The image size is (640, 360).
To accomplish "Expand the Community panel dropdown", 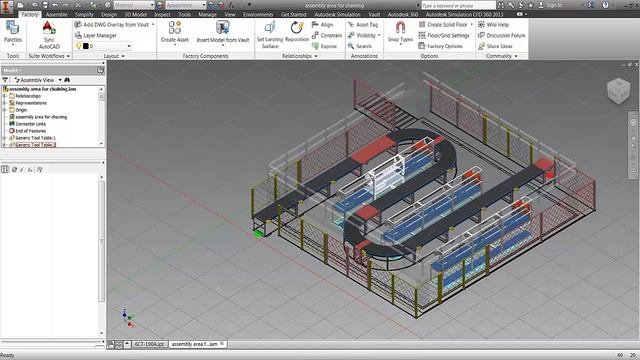I will coord(516,56).
